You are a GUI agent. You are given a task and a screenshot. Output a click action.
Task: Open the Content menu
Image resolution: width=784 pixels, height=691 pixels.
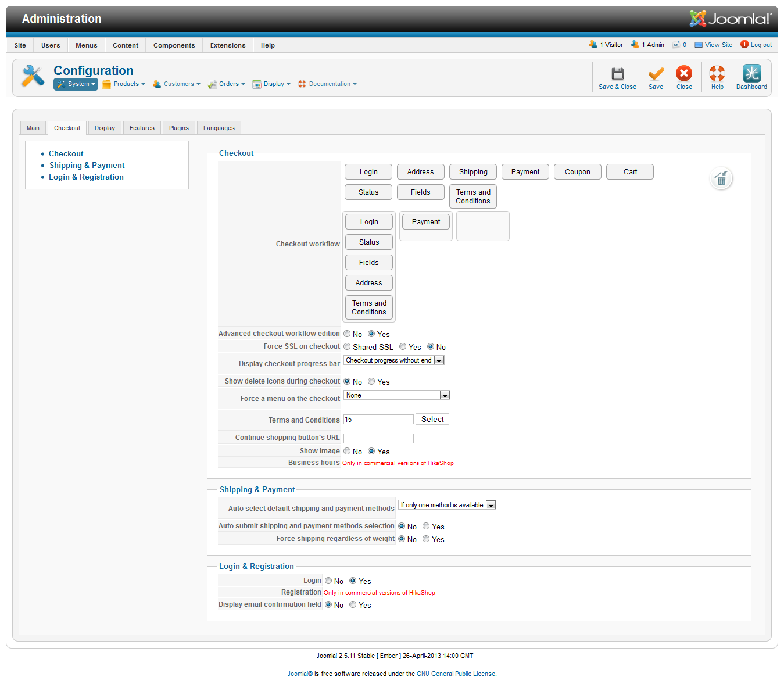point(126,45)
